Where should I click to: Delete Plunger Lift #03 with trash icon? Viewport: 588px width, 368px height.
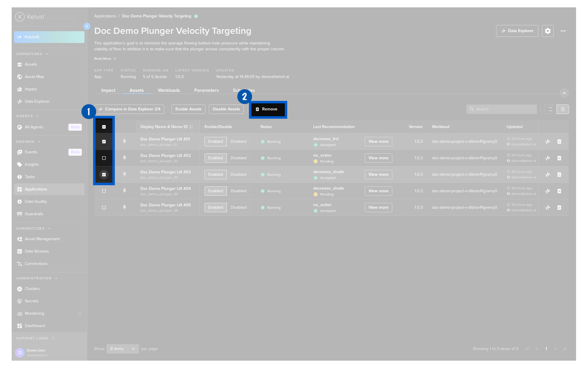[559, 174]
